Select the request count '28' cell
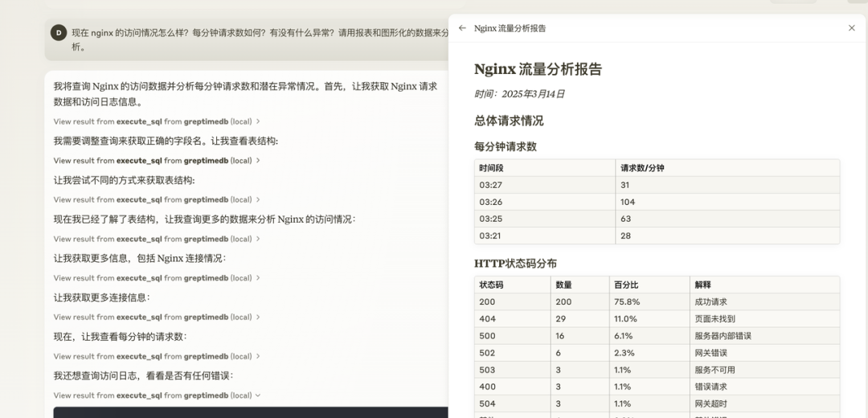Viewport: 868px width, 418px height. pos(727,236)
